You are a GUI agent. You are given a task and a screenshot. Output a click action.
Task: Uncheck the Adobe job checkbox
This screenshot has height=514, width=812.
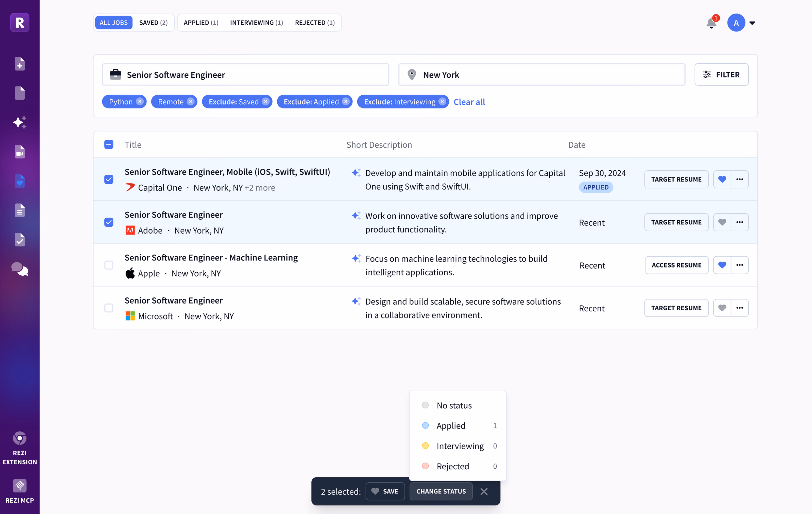pos(109,222)
